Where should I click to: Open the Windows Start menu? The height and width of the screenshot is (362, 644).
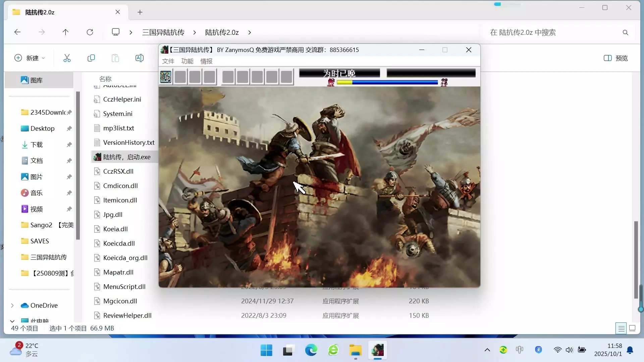[x=266, y=350]
